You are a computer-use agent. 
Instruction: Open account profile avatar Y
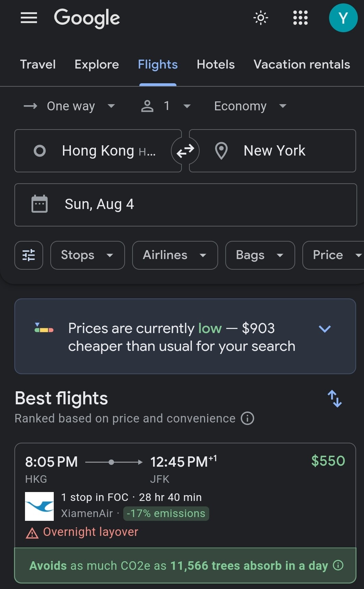click(343, 18)
